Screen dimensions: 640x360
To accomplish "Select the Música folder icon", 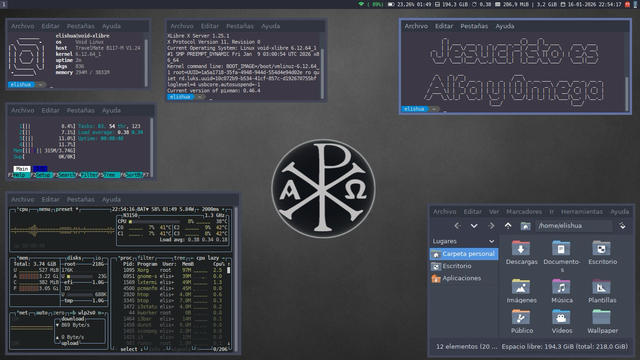I will click(x=561, y=287).
